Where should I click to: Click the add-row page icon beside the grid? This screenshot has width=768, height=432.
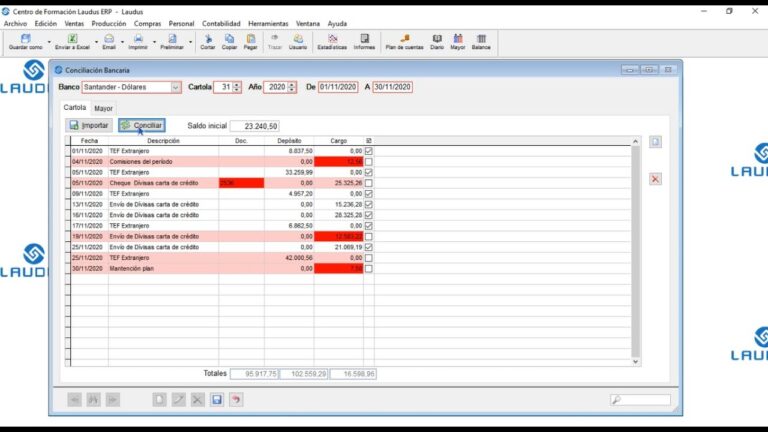coord(655,142)
